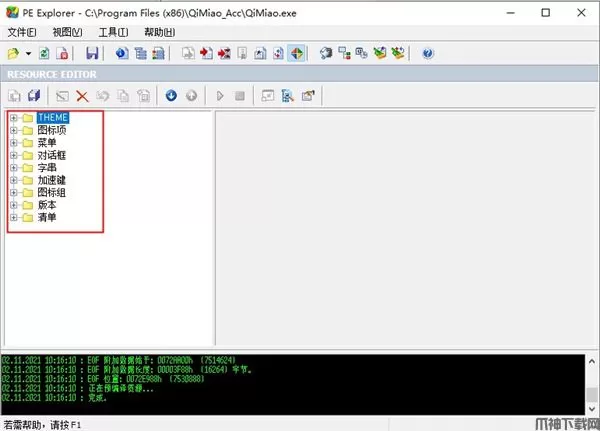Expand the 图标项 folder node
This screenshot has height=431, width=600.
pyautogui.click(x=14, y=131)
